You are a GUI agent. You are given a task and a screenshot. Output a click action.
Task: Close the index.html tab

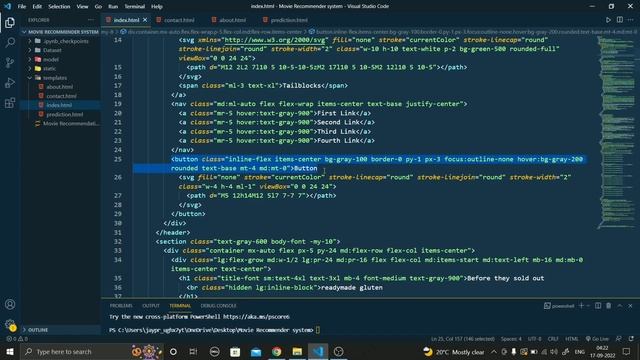coord(145,20)
